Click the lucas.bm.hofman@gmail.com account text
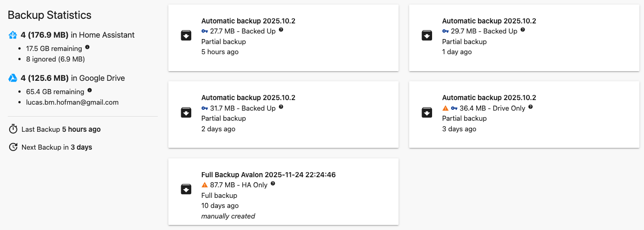 tap(72, 102)
